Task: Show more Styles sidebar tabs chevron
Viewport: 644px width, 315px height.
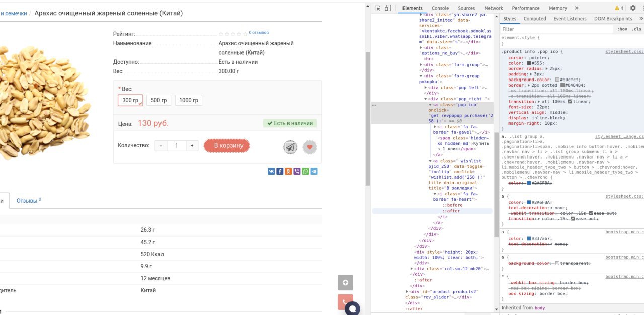Action: coord(641,19)
